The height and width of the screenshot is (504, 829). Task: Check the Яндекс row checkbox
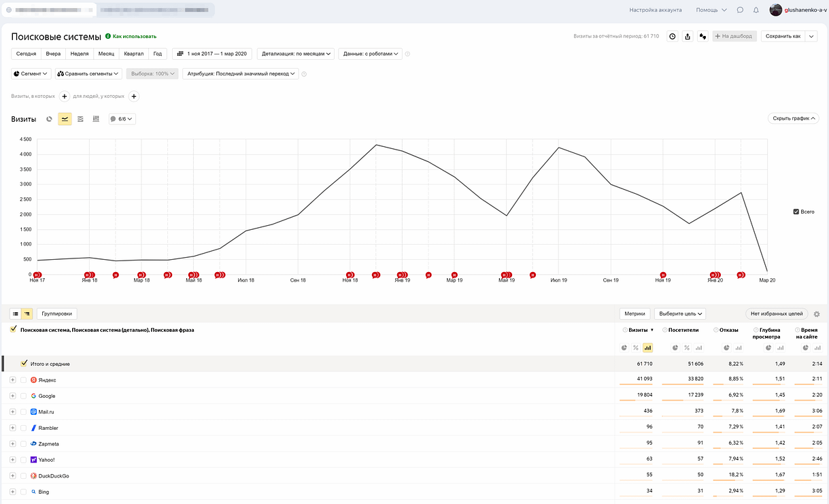click(23, 380)
